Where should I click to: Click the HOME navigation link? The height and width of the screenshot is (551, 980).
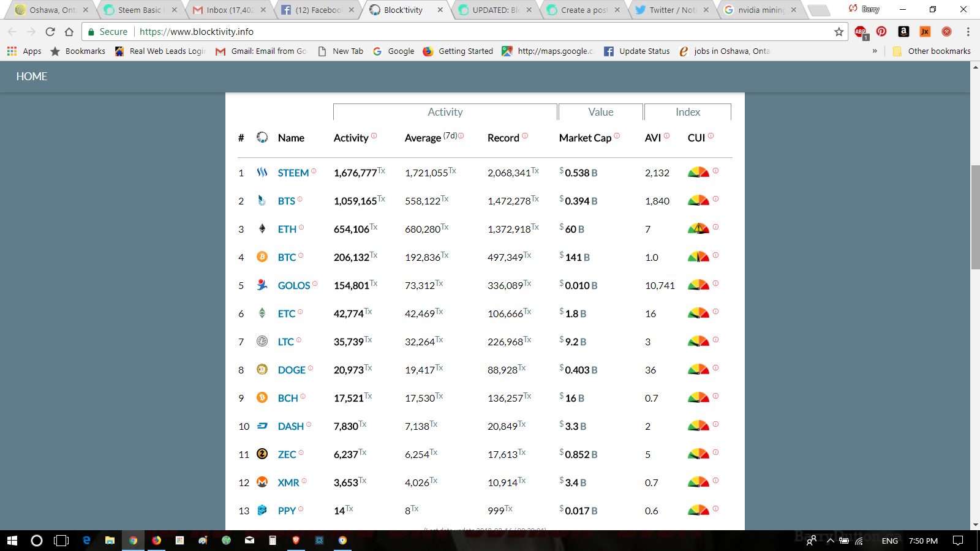click(x=32, y=77)
